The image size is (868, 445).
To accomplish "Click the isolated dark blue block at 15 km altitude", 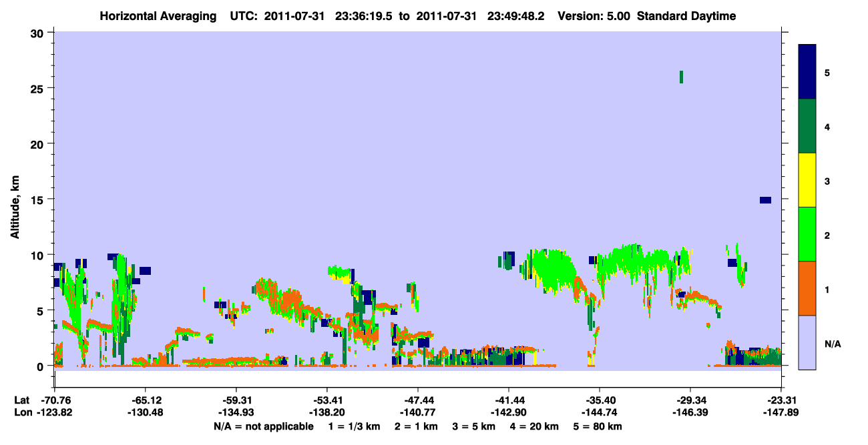I will [765, 200].
